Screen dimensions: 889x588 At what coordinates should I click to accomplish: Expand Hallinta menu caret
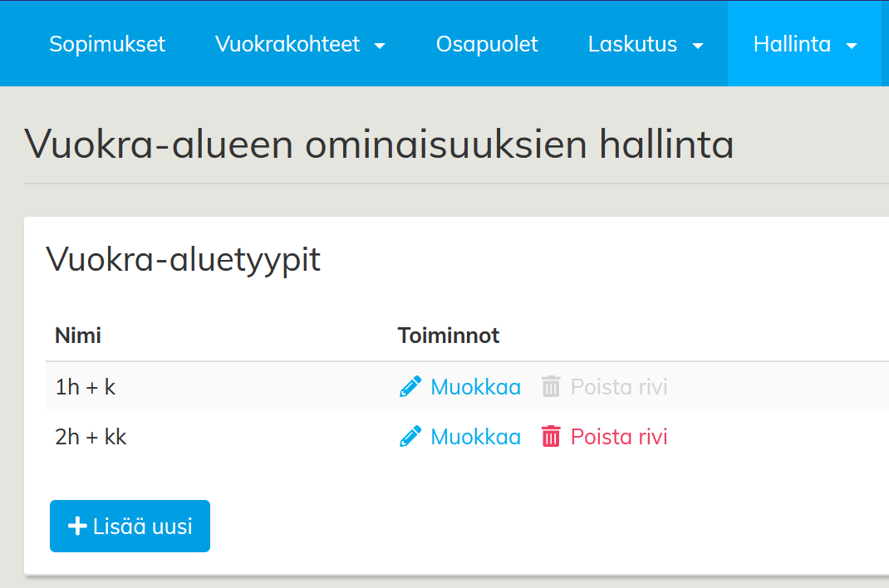coord(852,46)
